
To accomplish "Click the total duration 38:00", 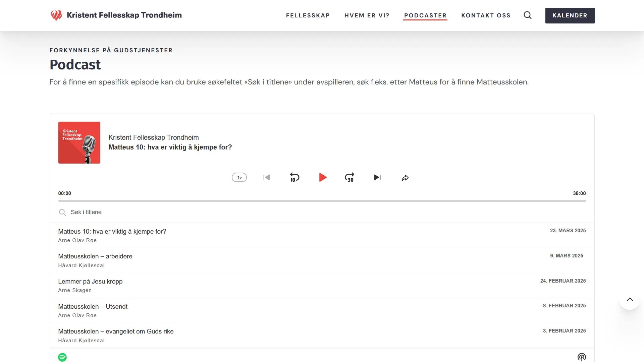I will point(579,193).
